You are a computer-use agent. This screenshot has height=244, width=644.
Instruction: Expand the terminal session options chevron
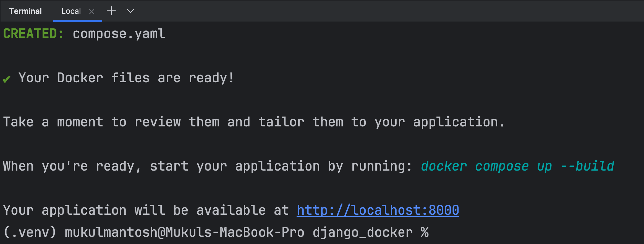(130, 11)
